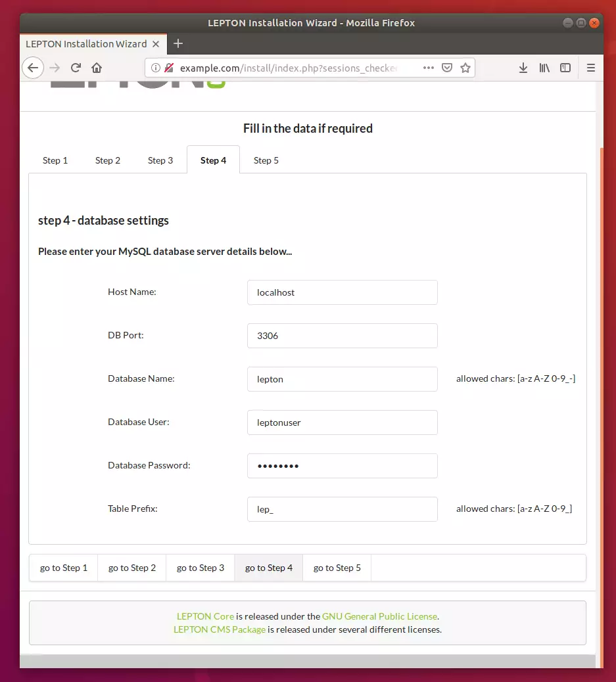The height and width of the screenshot is (682, 616).
Task: Focus the Host Name input field
Action: click(x=342, y=292)
